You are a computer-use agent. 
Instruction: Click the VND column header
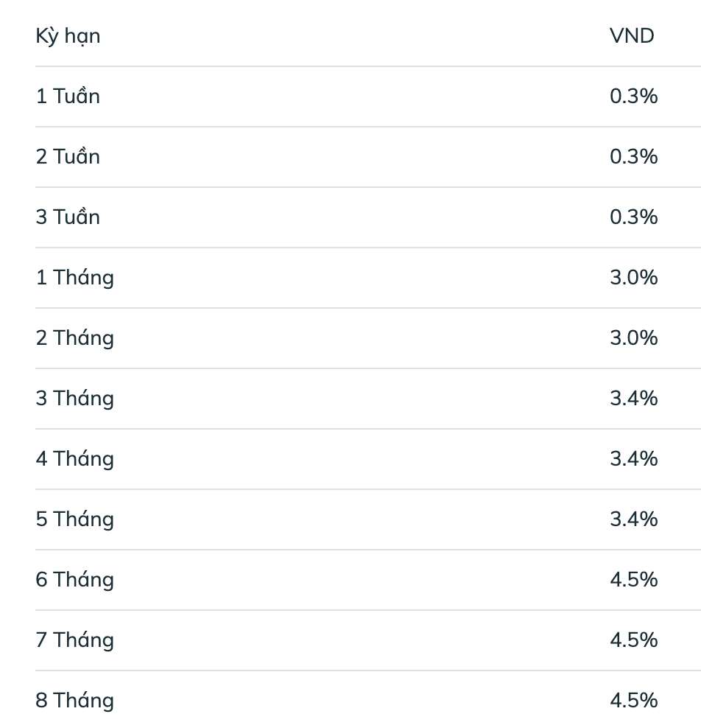click(x=632, y=35)
